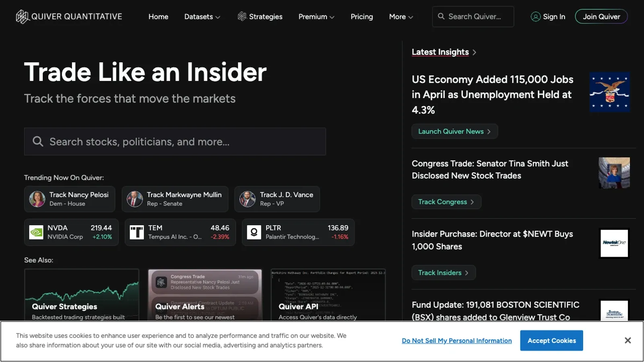Open the Senator Tina Smith trades article
The height and width of the screenshot is (362, 644).
(490, 170)
